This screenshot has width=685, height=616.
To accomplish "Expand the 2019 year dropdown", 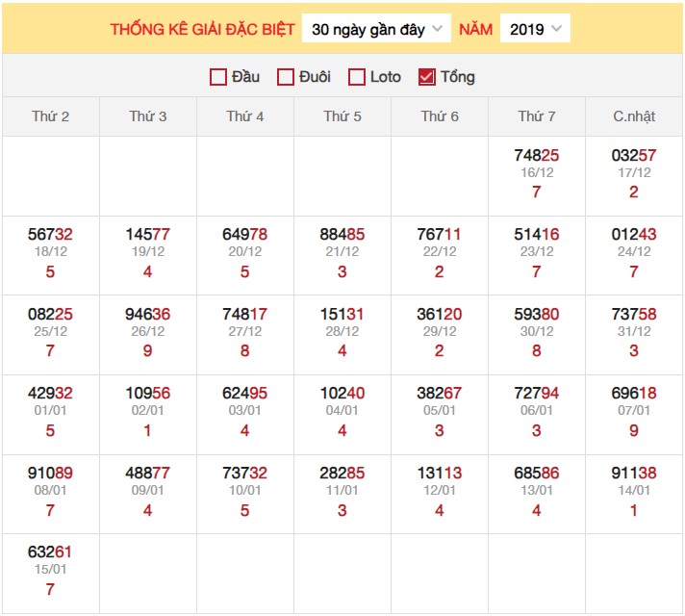I will point(535,29).
